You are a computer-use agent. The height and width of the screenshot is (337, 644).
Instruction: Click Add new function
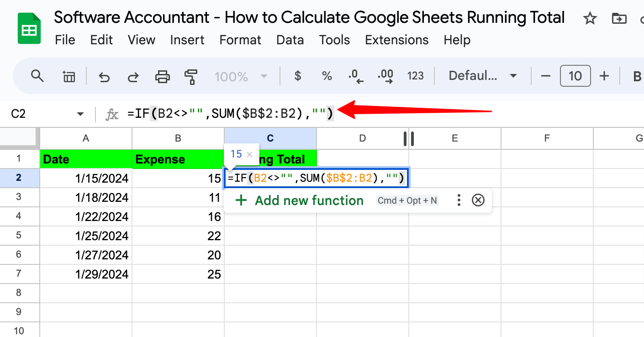(x=309, y=200)
